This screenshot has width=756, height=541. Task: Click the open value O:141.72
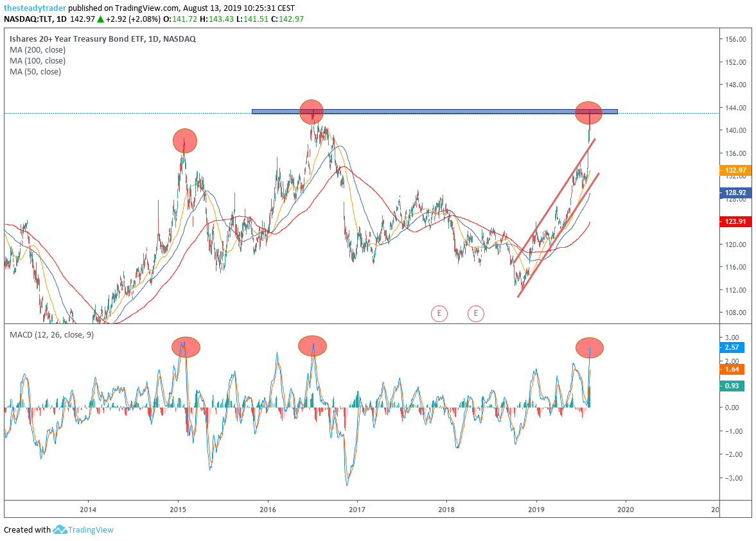(180, 19)
